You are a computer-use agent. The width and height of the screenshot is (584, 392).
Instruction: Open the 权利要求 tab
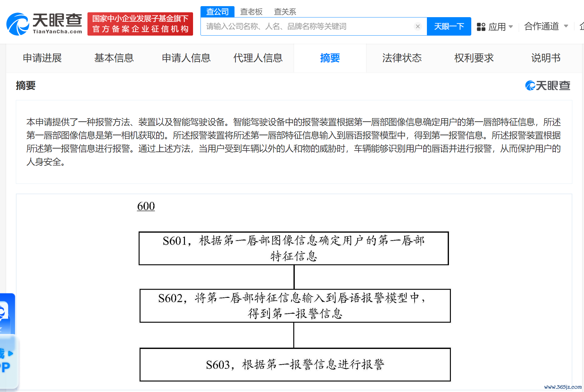[474, 58]
